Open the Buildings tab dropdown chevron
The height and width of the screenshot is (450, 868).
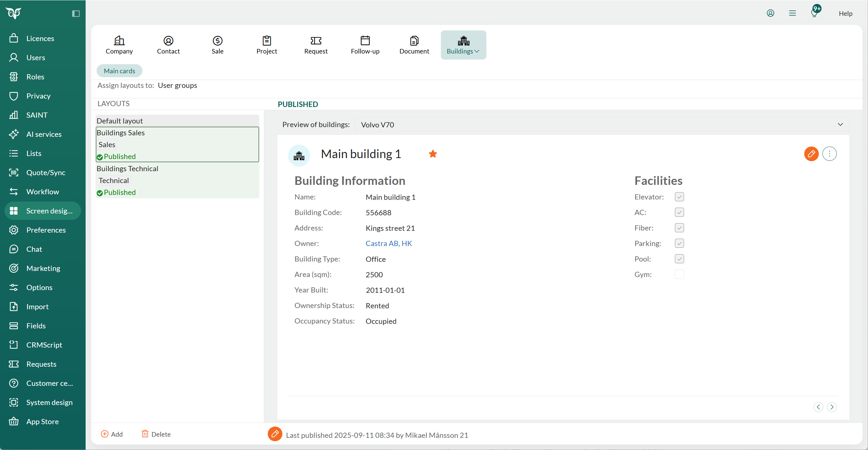[x=477, y=51]
